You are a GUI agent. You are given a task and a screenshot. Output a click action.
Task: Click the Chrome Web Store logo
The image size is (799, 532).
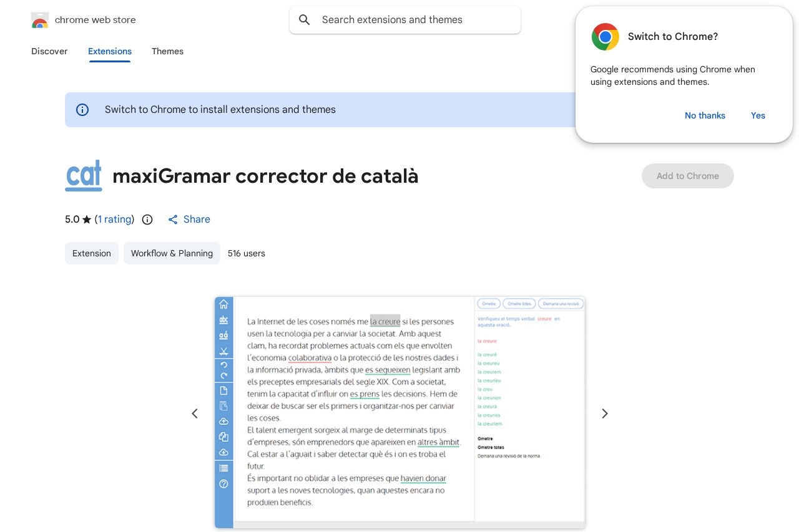coord(40,19)
